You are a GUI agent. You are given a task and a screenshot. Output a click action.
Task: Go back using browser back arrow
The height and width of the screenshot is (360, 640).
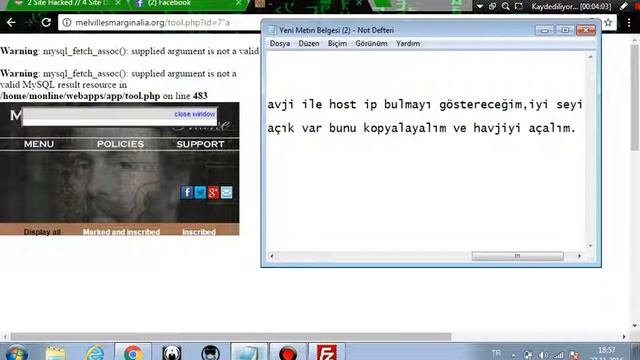coord(11,22)
